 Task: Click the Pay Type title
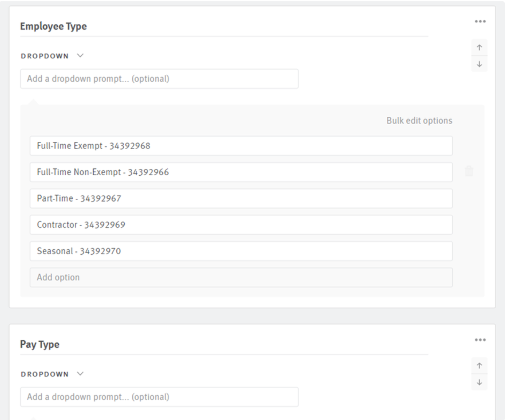pyautogui.click(x=40, y=344)
